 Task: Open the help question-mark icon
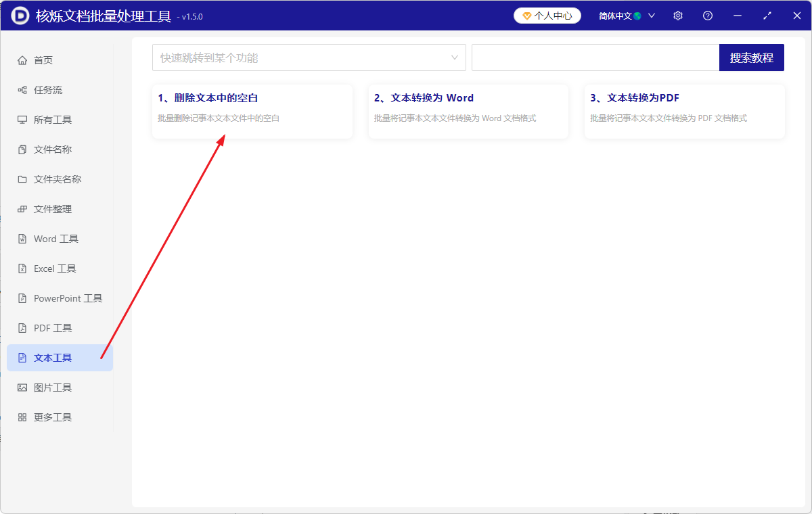coord(707,15)
